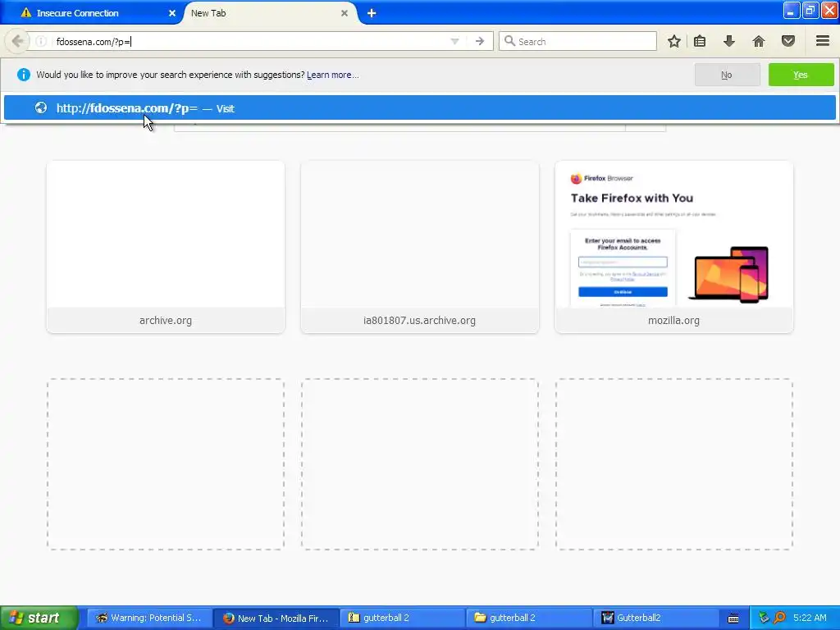
Task: Click the warning icon on Insecure Connection tab
Action: click(25, 13)
